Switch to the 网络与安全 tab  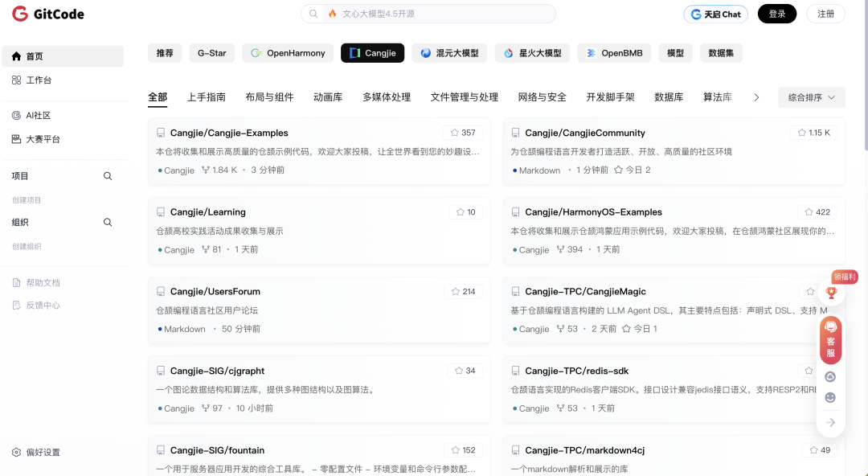click(x=542, y=97)
